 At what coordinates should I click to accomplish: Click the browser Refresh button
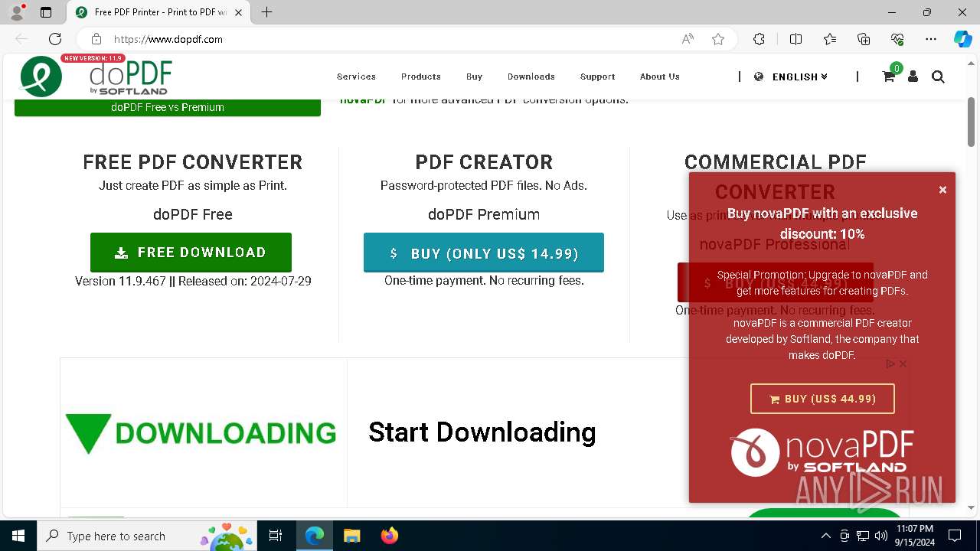55,39
